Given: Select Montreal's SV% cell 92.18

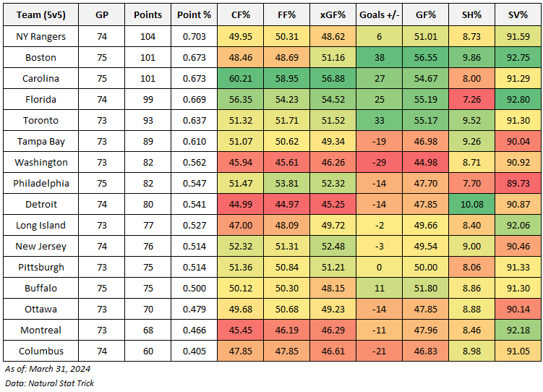Looking at the screenshot, I should coord(518,330).
